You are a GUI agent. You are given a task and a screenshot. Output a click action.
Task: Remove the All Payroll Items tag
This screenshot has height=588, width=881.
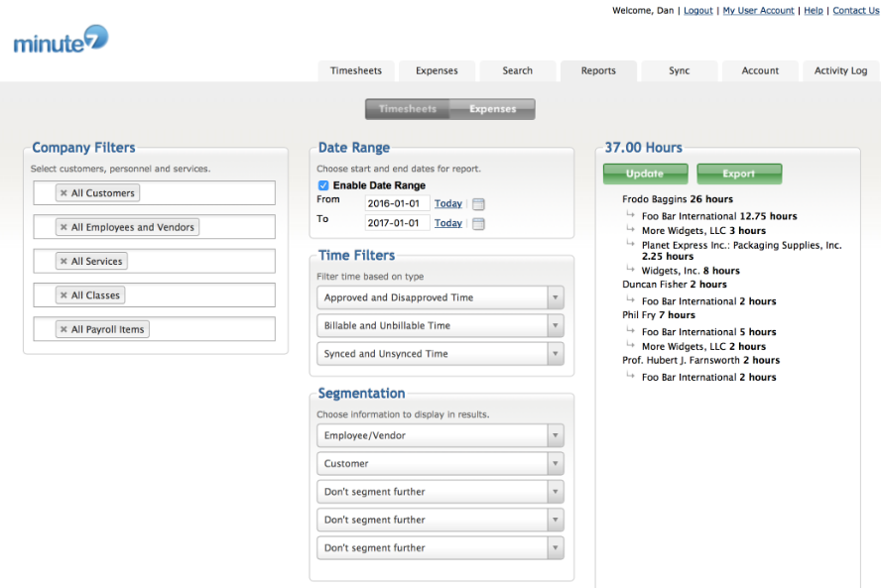(64, 329)
